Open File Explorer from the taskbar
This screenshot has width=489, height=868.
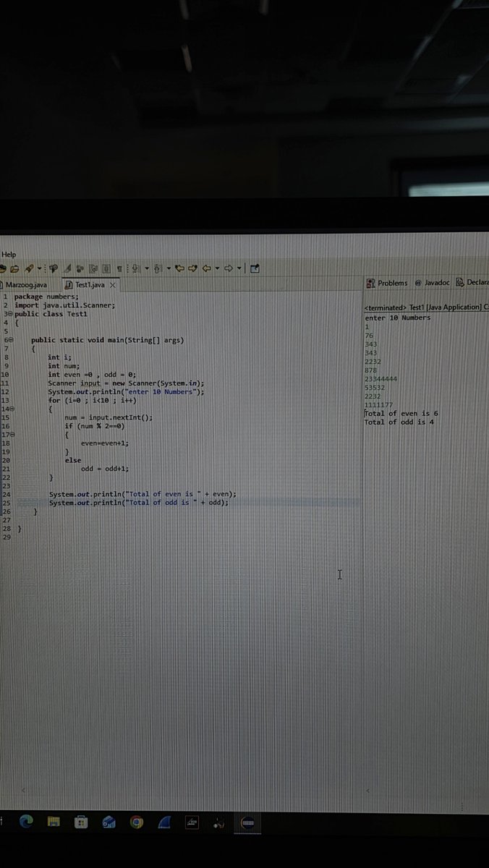(x=53, y=822)
